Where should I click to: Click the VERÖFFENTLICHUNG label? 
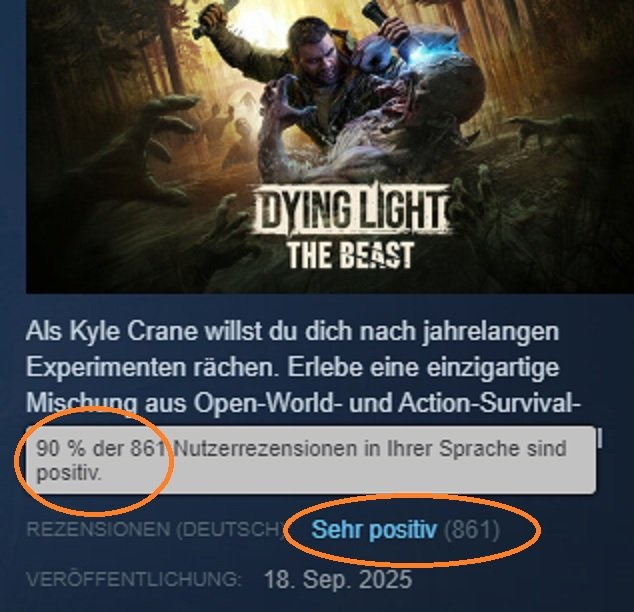[x=133, y=579]
